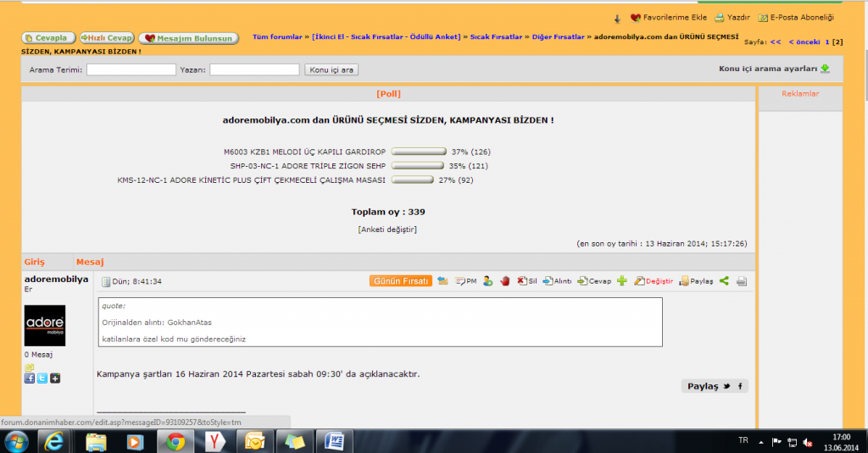Add thread via Favorilerime Ekle
Viewport: 868px width, 453px height.
[x=669, y=18]
